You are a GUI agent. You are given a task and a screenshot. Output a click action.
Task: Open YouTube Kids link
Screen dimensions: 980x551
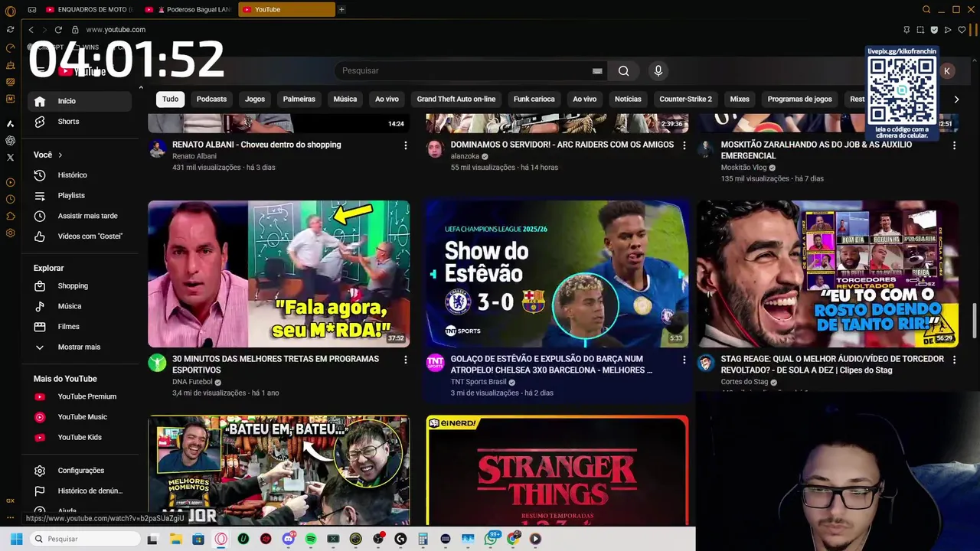point(81,438)
